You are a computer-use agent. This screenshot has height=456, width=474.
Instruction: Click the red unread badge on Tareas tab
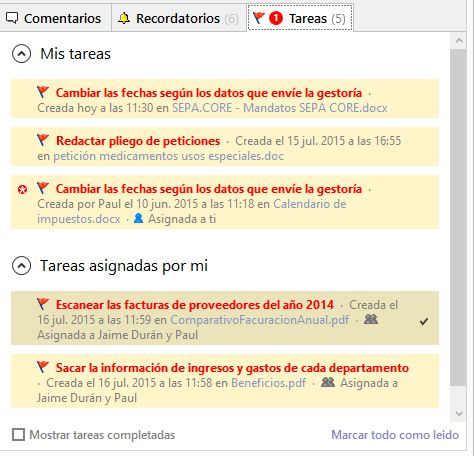point(276,18)
